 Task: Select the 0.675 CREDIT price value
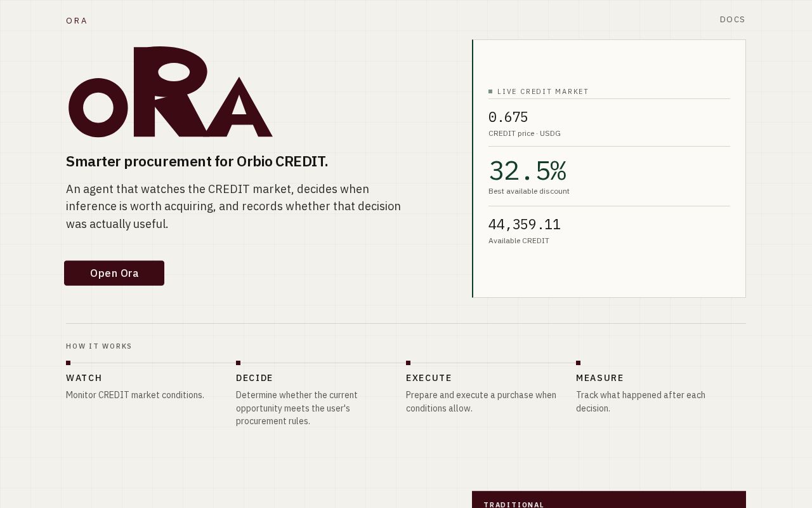click(x=508, y=117)
